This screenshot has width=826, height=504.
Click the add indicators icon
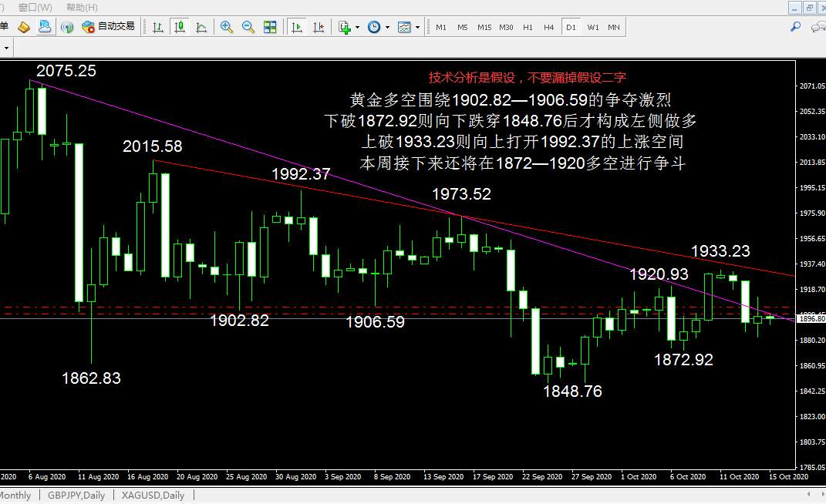pyautogui.click(x=345, y=27)
